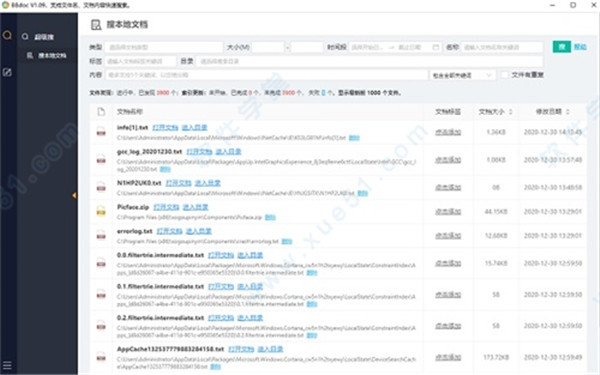Add a tag for 0.0.filtertrie.intermediate.txt

[x=448, y=263]
